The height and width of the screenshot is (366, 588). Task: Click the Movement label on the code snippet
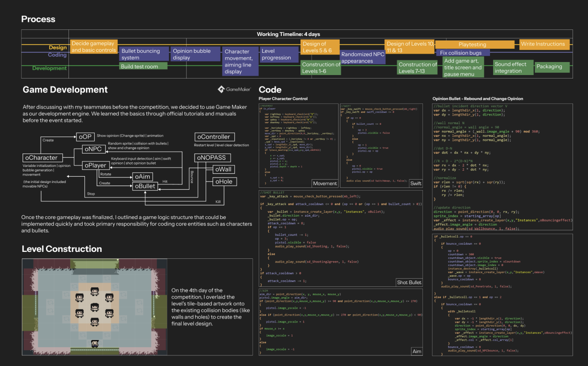click(x=325, y=184)
